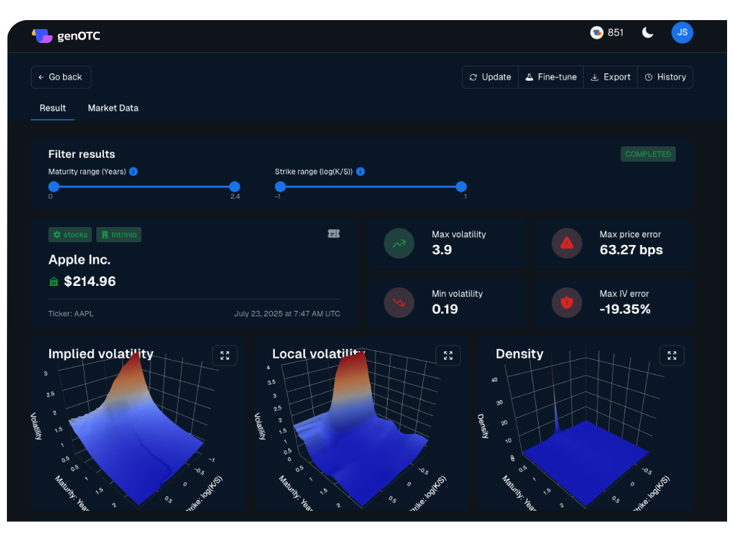Click the Max volatility trend-up icon
Screen dimensions: 734x560
pos(399,243)
